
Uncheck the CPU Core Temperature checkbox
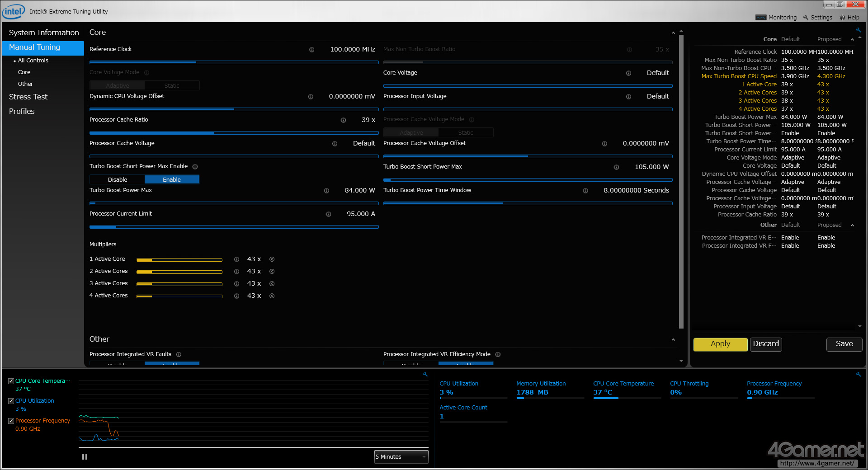(x=11, y=381)
